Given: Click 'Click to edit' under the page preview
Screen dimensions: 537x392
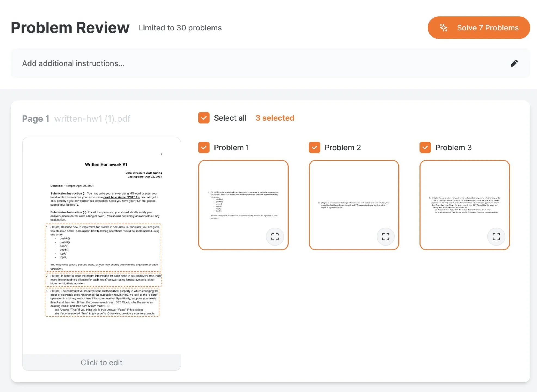Looking at the screenshot, I should click(101, 362).
